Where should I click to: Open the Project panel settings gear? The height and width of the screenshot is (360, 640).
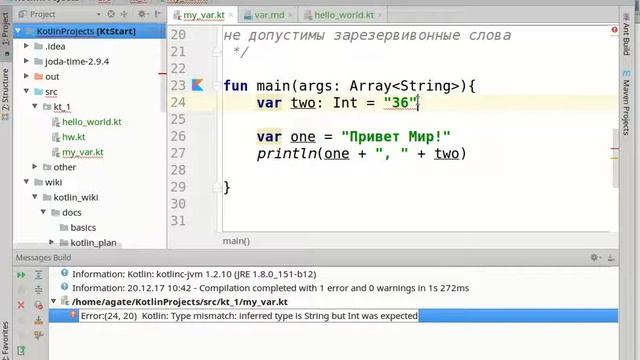142,14
